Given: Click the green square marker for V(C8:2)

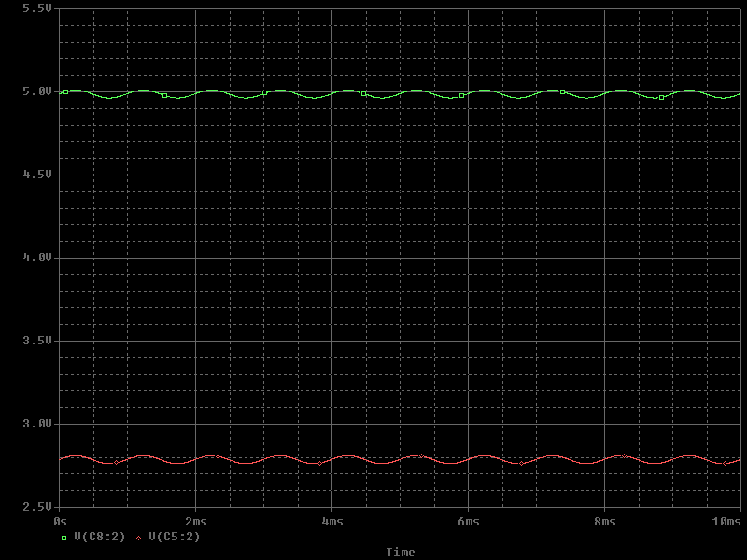Looking at the screenshot, I should tap(64, 539).
